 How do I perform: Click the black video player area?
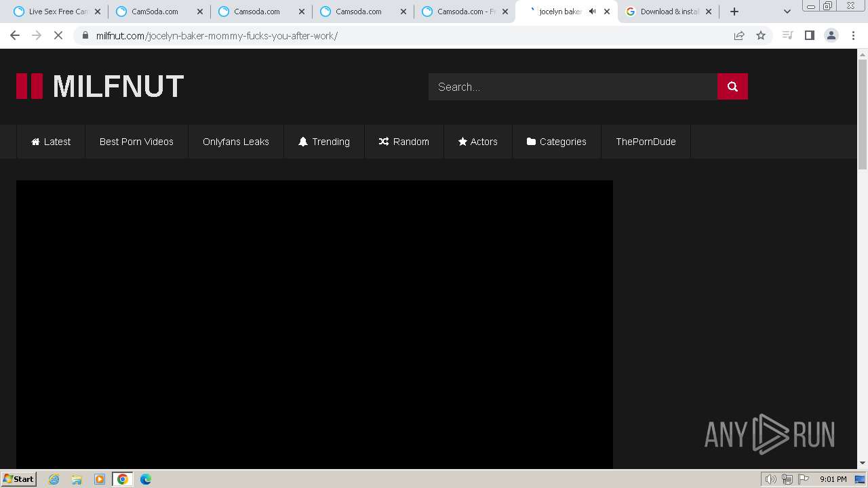click(315, 324)
